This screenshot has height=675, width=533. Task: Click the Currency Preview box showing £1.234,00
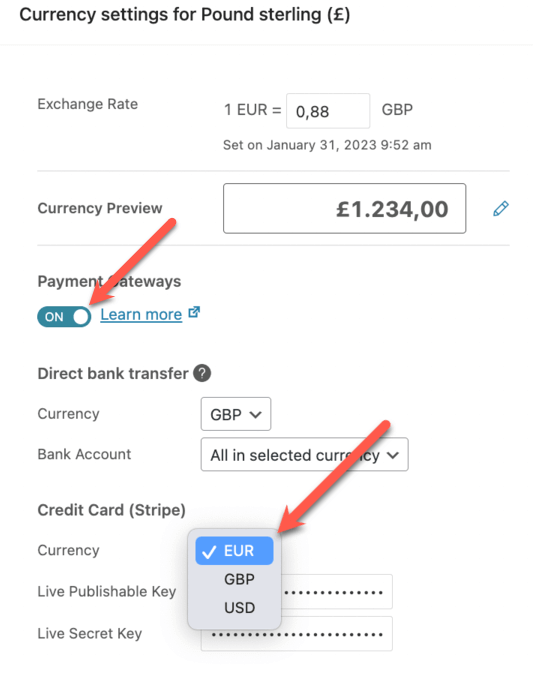tap(344, 209)
